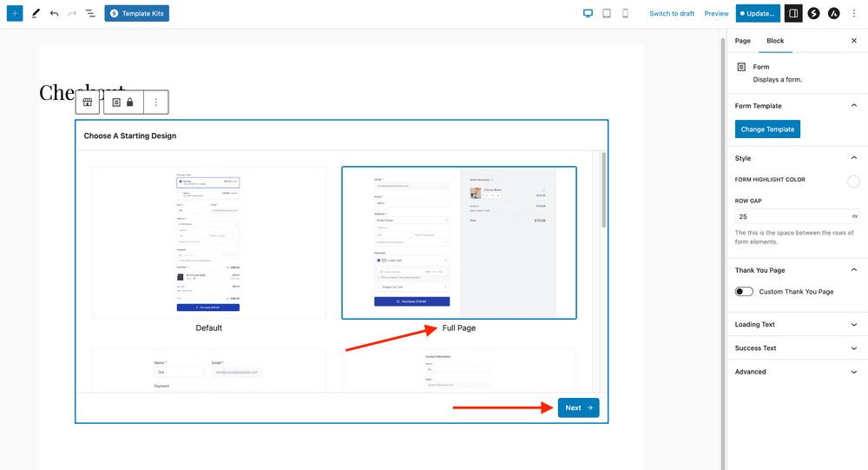
Task: Select the third design thumbnail with Name and Email fields
Action: click(x=208, y=370)
